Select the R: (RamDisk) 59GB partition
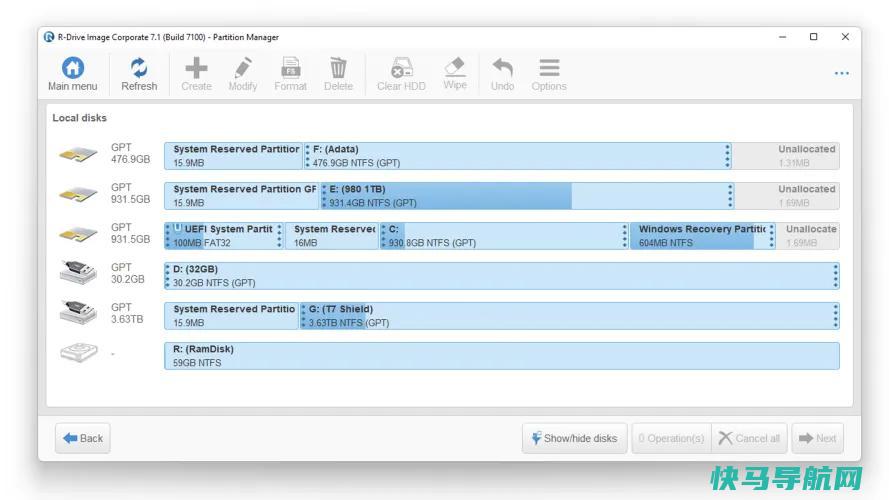889x500 pixels. coord(502,355)
